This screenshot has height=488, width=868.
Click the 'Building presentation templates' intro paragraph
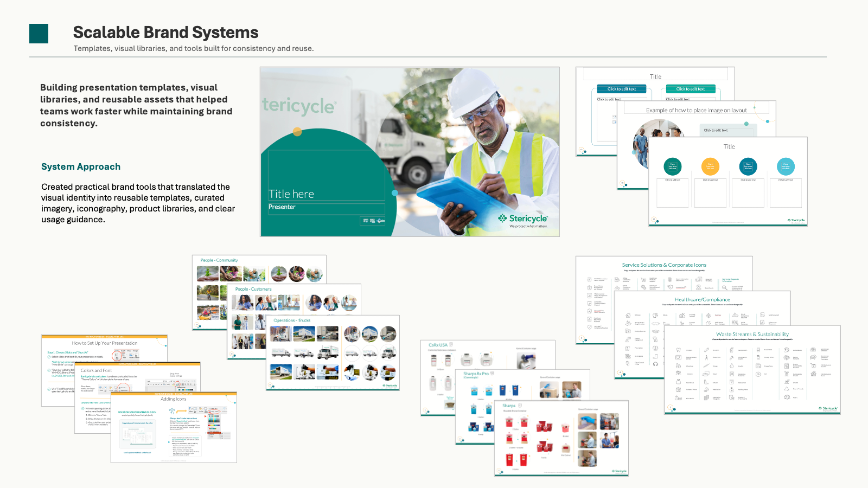click(136, 105)
